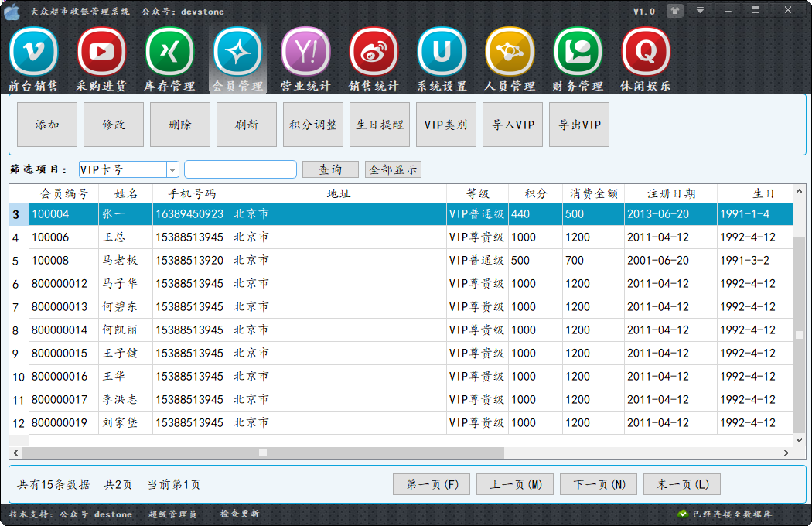Click 超级管理员 in status bar
Screen dimensions: 812x526
(x=172, y=514)
